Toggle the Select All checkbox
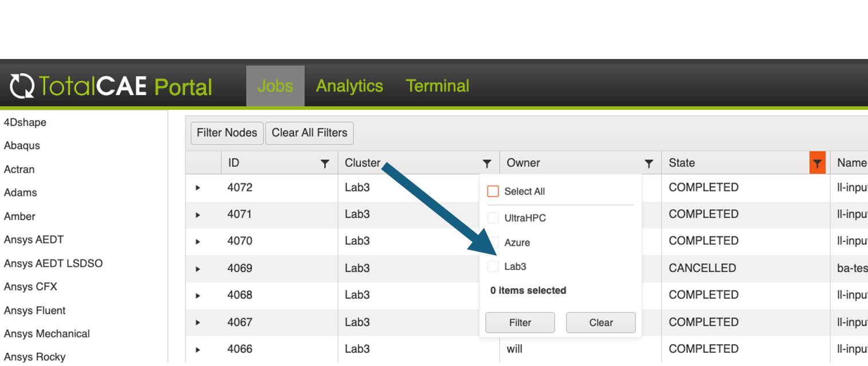This screenshot has width=868, height=366. pyautogui.click(x=493, y=191)
